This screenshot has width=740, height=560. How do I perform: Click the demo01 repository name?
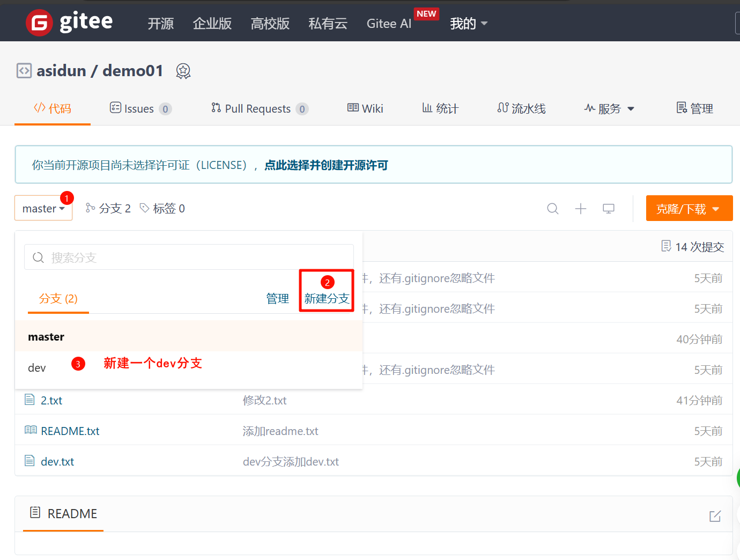132,71
